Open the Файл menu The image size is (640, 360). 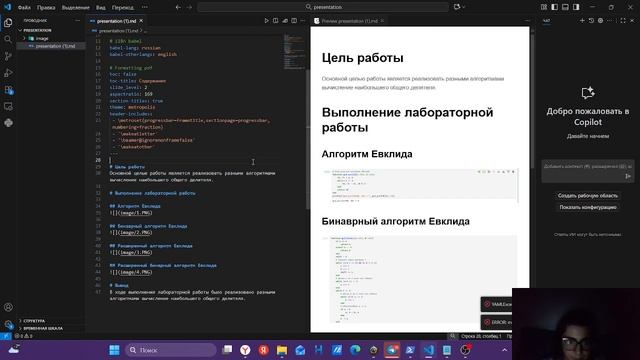click(24, 7)
